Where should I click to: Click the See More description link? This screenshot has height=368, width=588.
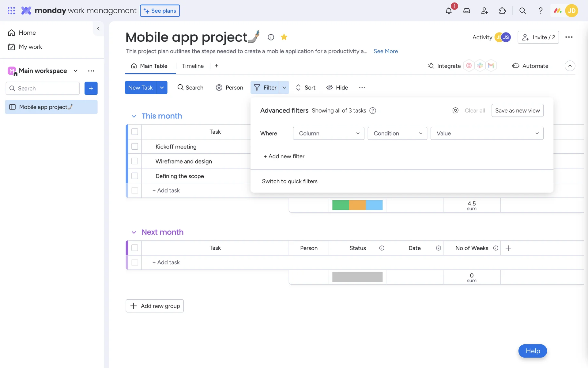tap(386, 51)
